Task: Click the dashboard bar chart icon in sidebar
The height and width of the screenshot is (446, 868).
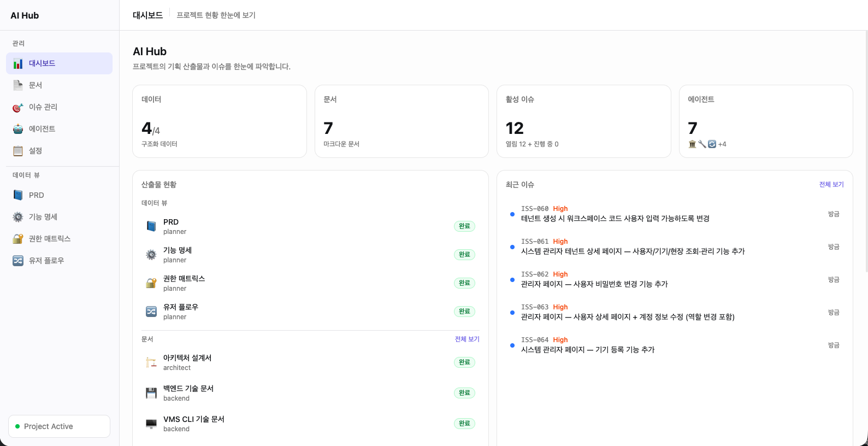Action: tap(18, 63)
